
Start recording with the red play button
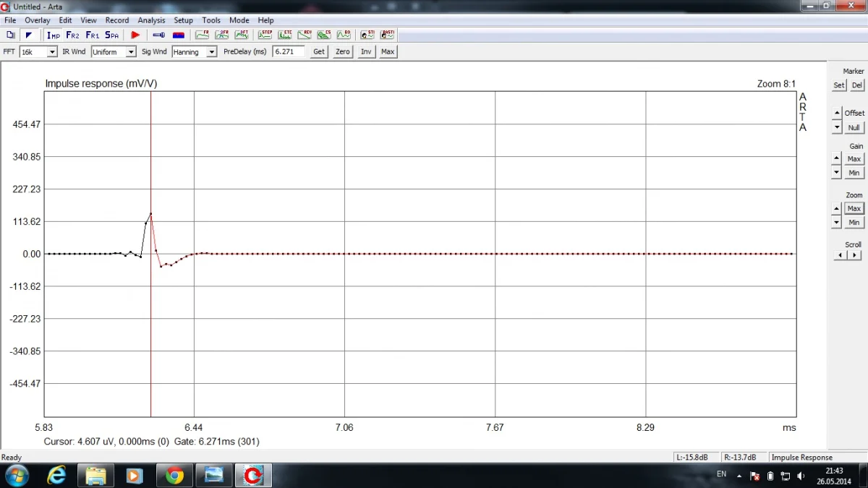135,34
